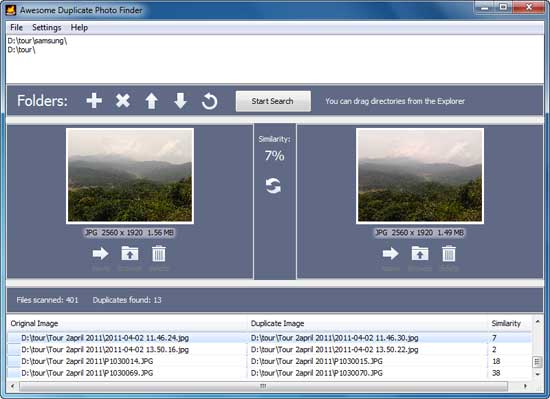This screenshot has height=399, width=550.
Task: Click similarity value 18 in the results
Action: pyautogui.click(x=496, y=361)
